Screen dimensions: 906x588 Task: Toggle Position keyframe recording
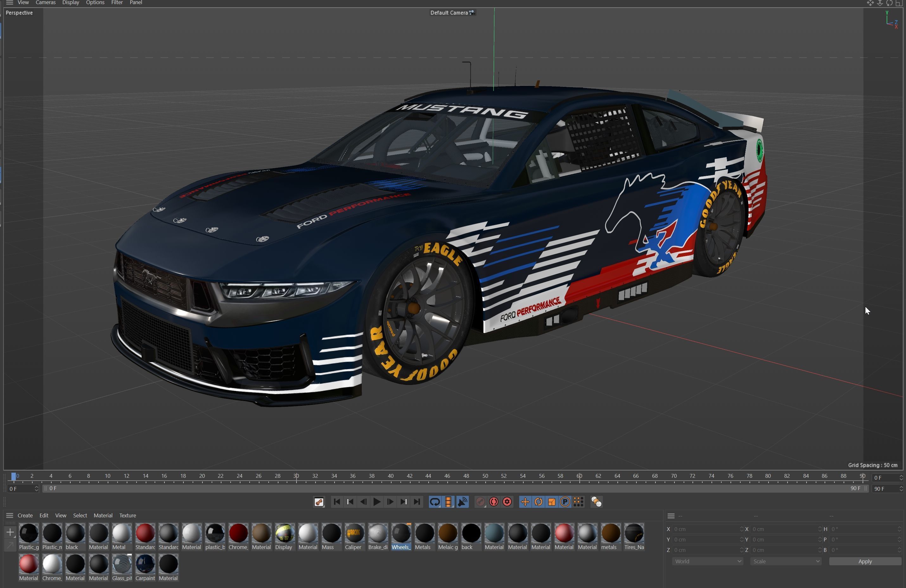[525, 502]
